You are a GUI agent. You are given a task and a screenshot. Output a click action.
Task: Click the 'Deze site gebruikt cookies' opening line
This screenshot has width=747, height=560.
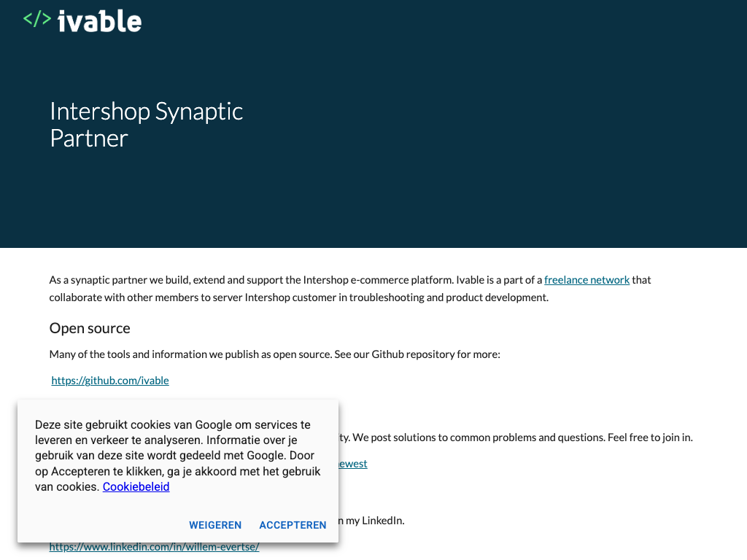[172, 425]
